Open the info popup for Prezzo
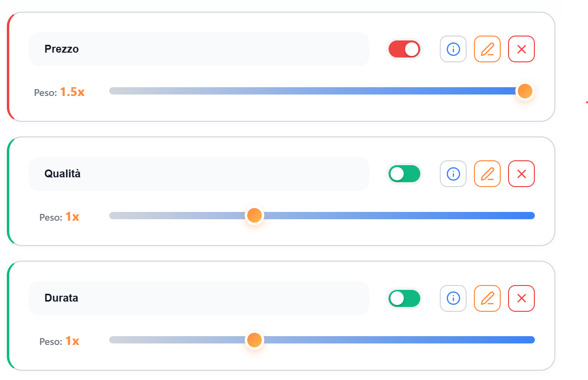Viewport: 588px width, 380px height. point(453,49)
